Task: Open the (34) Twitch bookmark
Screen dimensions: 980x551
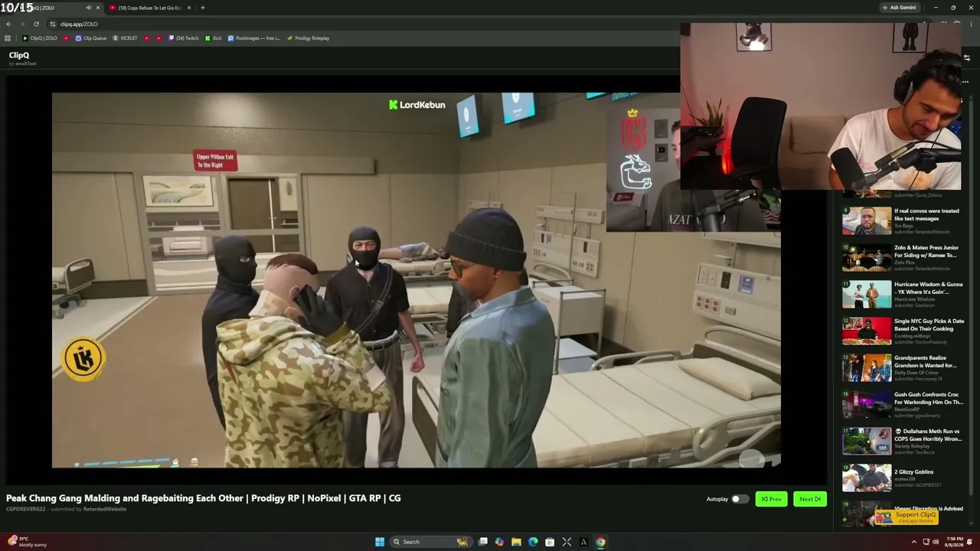Action: pos(183,38)
